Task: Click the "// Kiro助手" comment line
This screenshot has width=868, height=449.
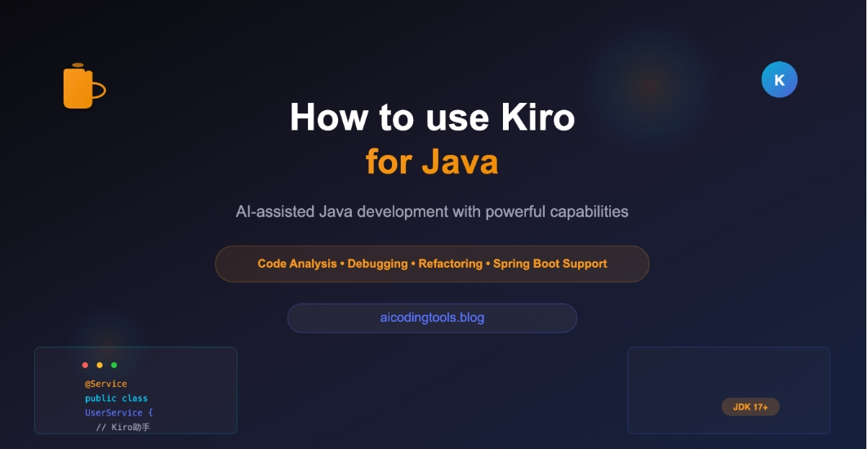Action: [123, 427]
